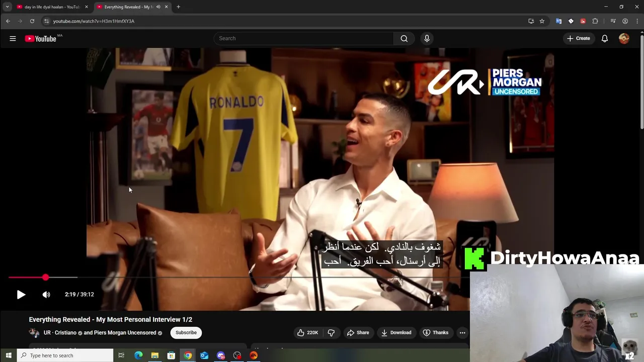Go to YouTube home via the logo
Viewport: 644px width, 362px height.
[x=40, y=39]
